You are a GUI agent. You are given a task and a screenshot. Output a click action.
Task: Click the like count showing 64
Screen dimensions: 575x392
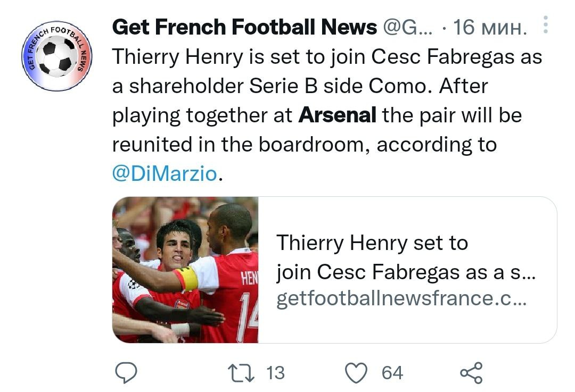392,372
